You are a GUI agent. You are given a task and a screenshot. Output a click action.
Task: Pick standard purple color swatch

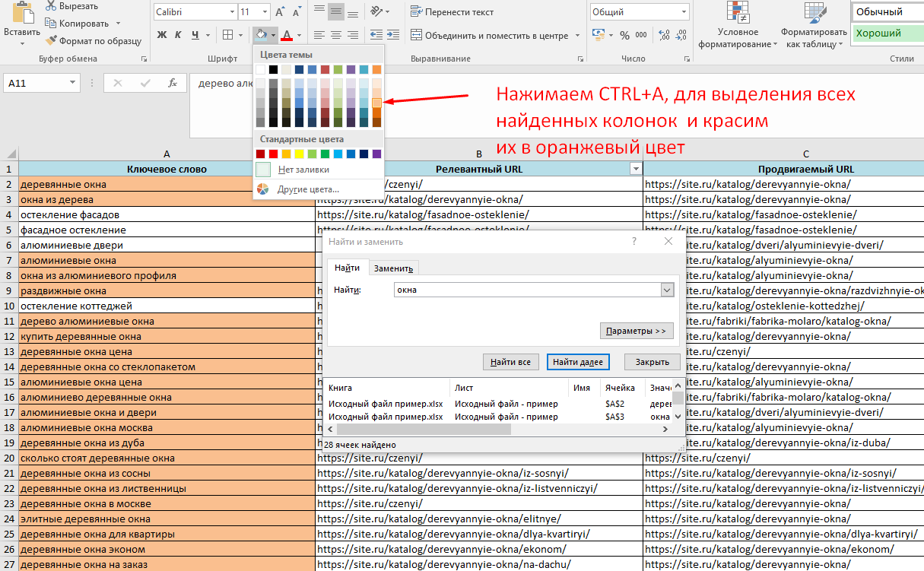pos(376,154)
